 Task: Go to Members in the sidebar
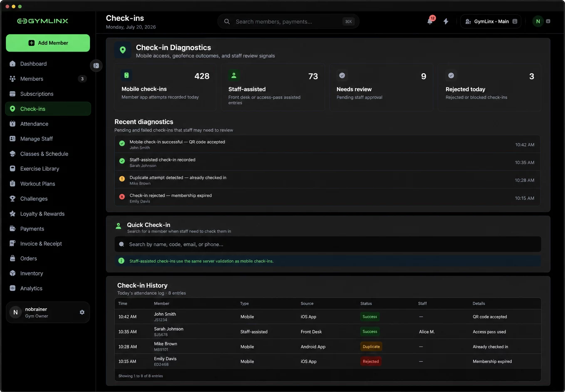tap(48, 79)
